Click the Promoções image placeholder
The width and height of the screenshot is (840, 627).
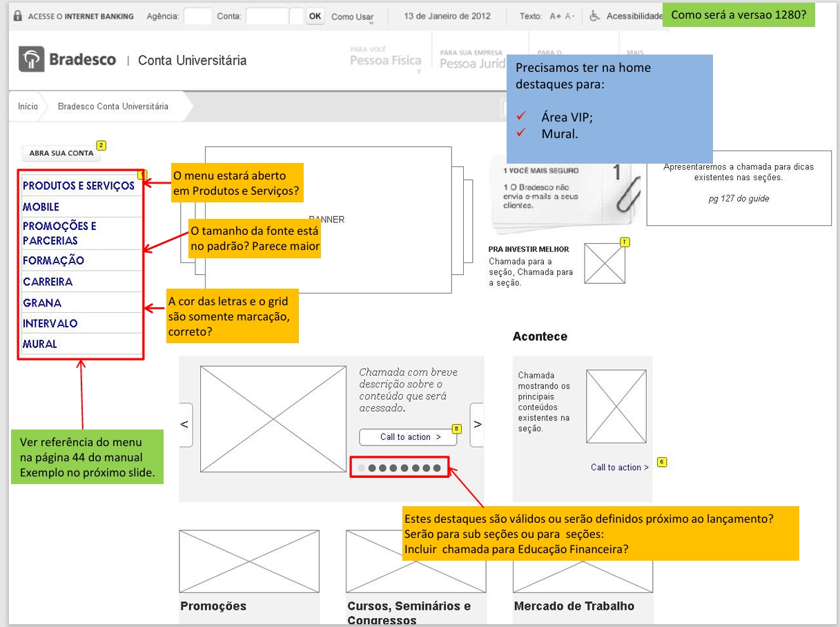pyautogui.click(x=249, y=561)
